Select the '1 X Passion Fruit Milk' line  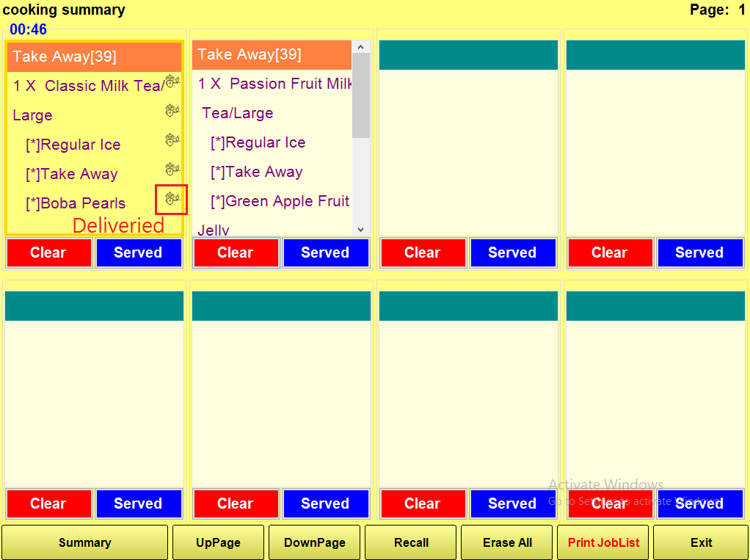click(275, 84)
